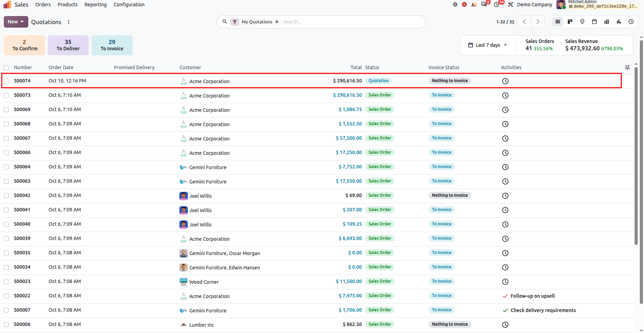Open activity clock for order S00074

click(x=505, y=81)
